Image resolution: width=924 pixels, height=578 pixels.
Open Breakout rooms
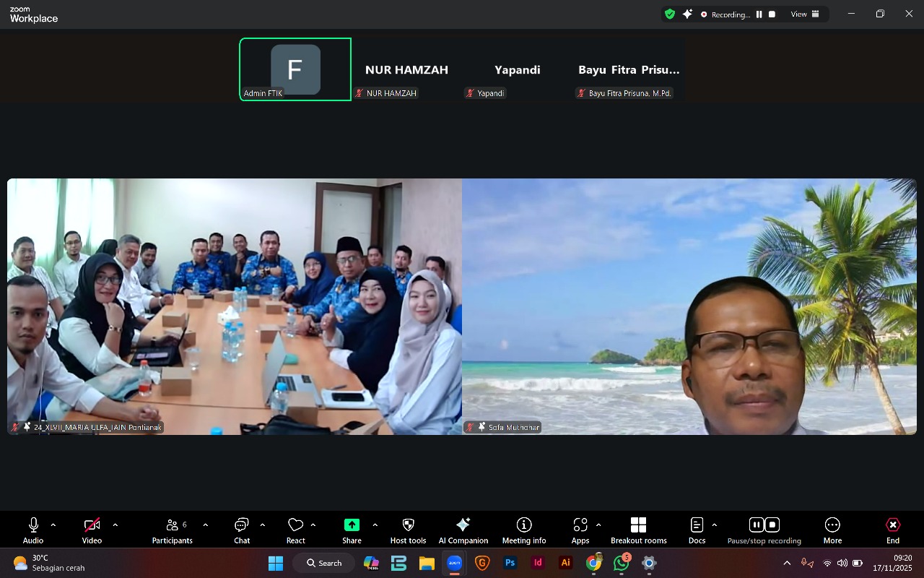pyautogui.click(x=638, y=530)
